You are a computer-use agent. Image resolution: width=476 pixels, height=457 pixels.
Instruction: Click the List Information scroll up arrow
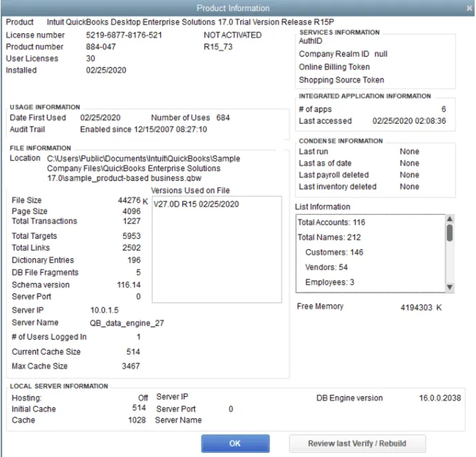coord(450,219)
